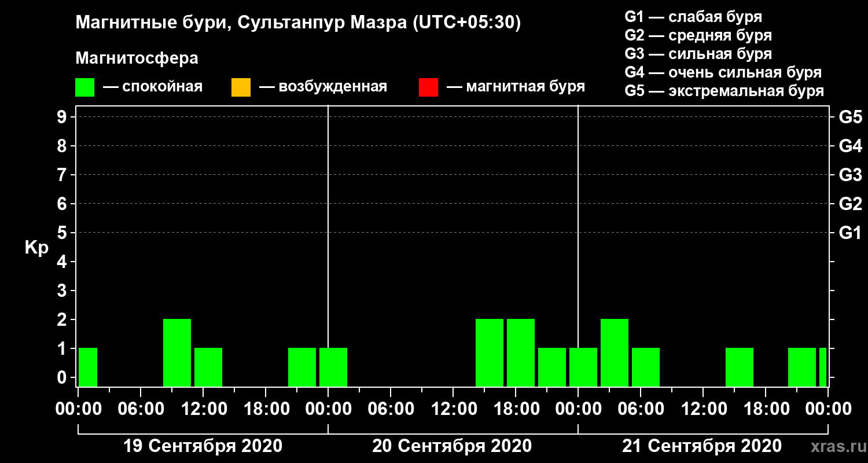Click the green calm magnetosphere legend swatch
The width and height of the screenshot is (868, 463).
point(85,87)
